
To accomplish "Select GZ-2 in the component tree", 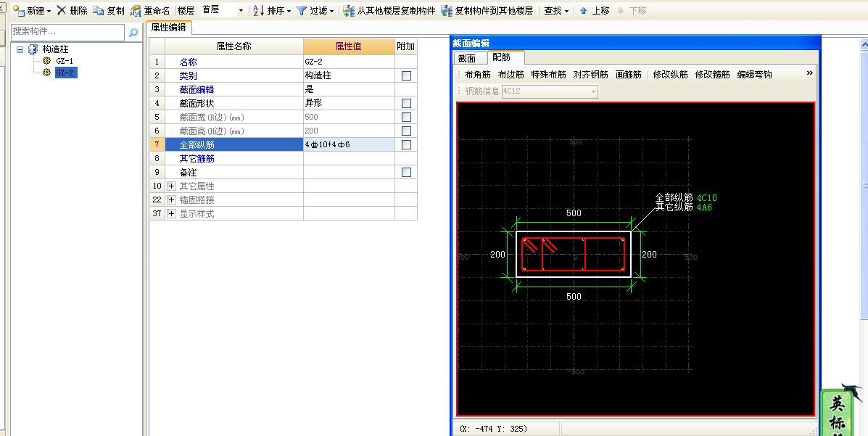I will pyautogui.click(x=65, y=72).
